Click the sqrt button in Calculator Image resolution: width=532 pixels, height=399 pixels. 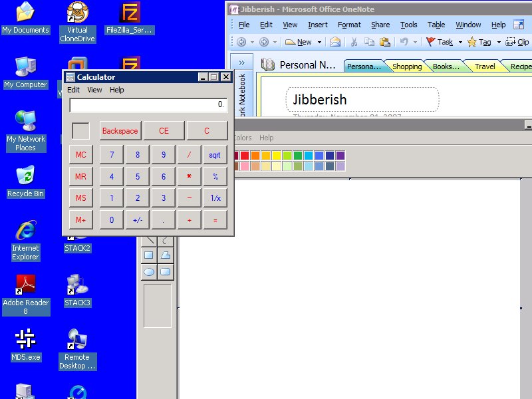pos(215,155)
